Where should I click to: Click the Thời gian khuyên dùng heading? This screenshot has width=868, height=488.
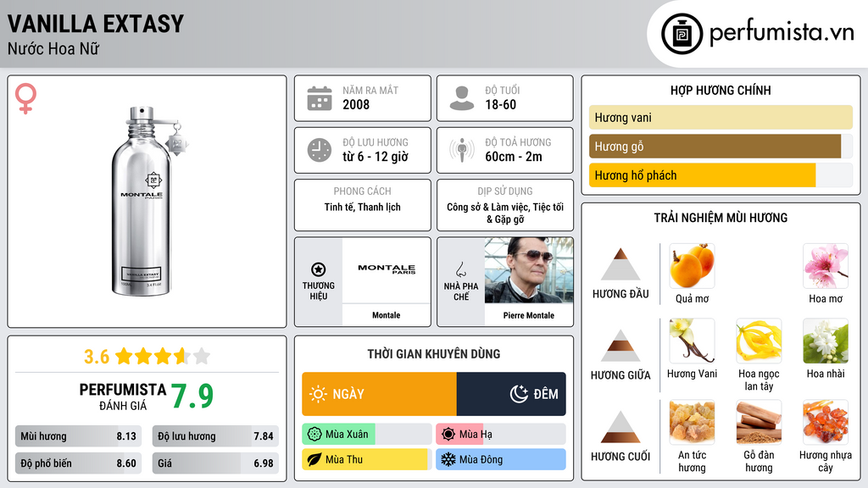click(x=434, y=354)
